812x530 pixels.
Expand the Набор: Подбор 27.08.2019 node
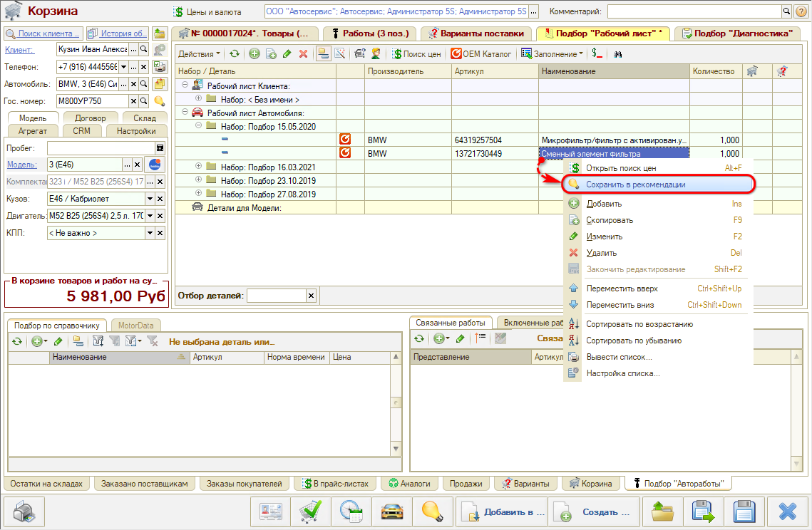coord(198,193)
